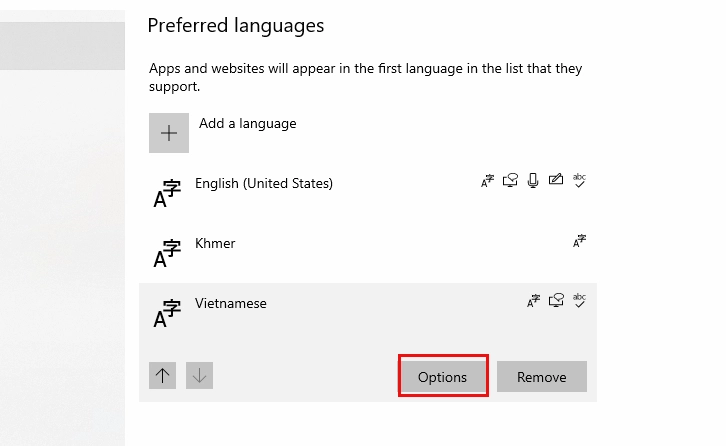Click the language glyph icon beside Vietnamese

[167, 313]
